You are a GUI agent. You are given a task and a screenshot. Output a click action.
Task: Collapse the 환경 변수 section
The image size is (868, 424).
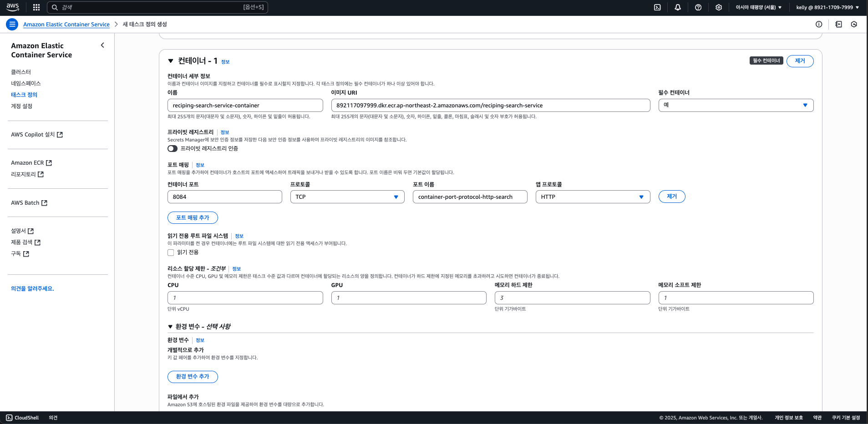point(170,327)
